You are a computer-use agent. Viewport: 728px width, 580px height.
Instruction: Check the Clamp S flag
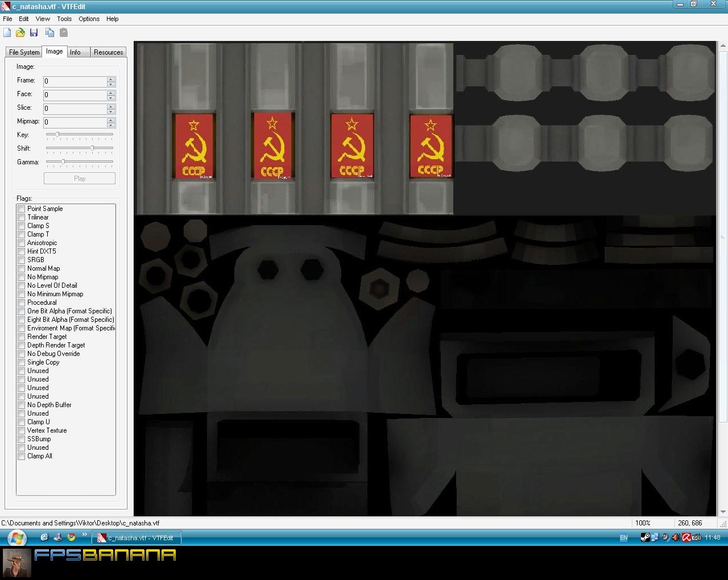click(x=22, y=226)
